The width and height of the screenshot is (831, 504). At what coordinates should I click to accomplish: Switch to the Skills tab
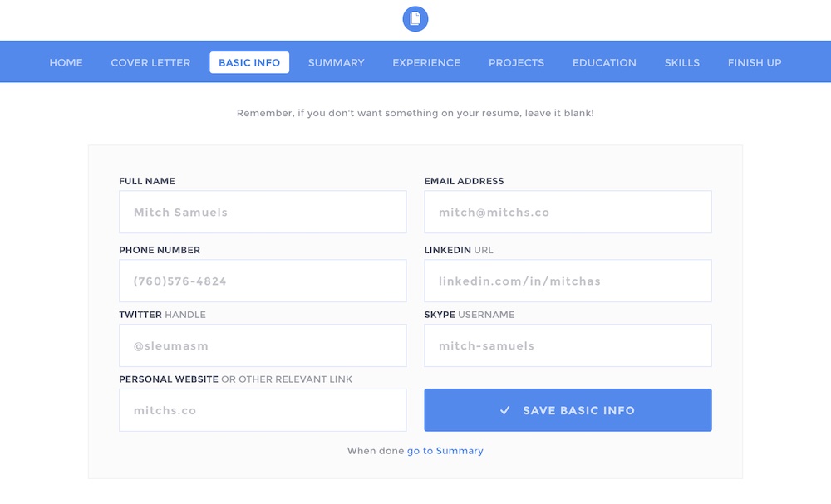[x=681, y=62]
